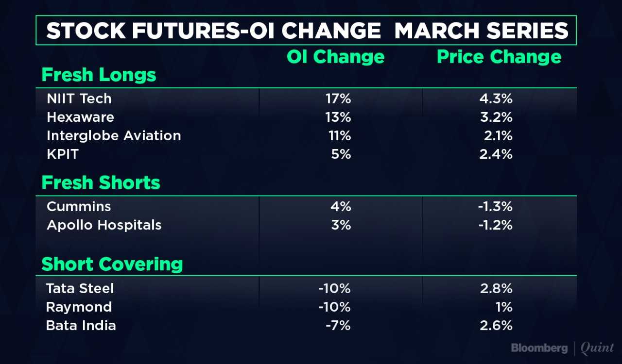Click the Stock Futures-OI Change title banner

click(307, 31)
